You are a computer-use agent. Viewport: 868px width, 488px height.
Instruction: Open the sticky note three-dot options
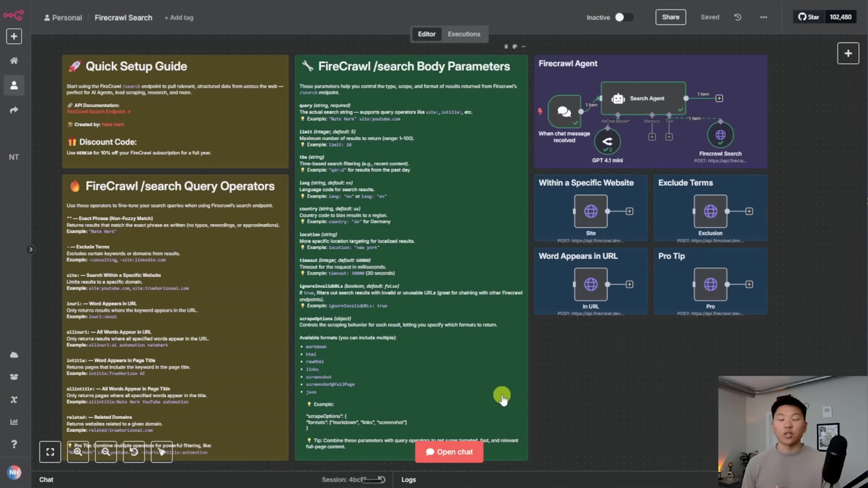tap(524, 46)
